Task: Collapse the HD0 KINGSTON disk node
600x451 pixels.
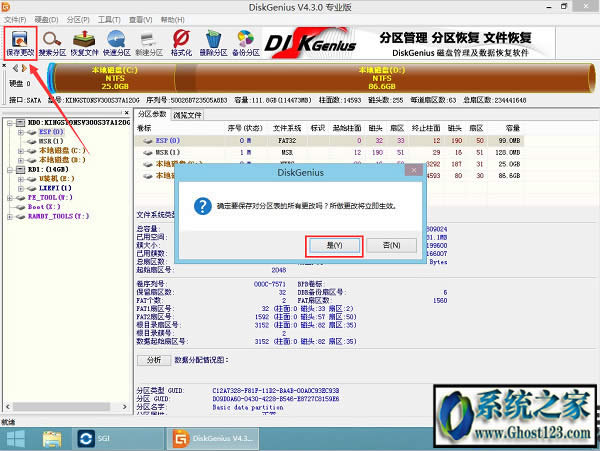Action: (8, 123)
